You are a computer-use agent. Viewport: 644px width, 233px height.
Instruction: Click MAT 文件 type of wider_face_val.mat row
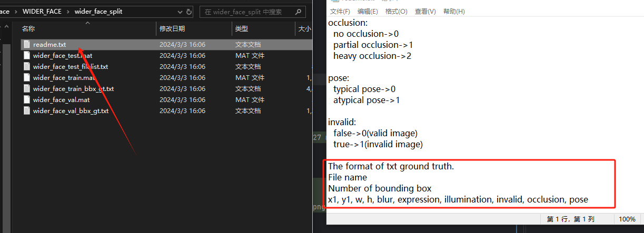(250, 100)
